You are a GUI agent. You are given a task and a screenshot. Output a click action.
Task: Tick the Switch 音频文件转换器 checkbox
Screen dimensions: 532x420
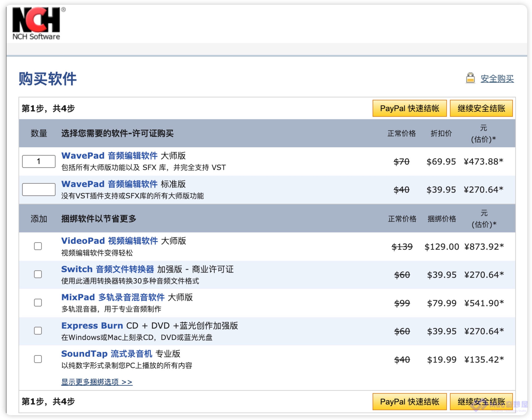tap(38, 274)
